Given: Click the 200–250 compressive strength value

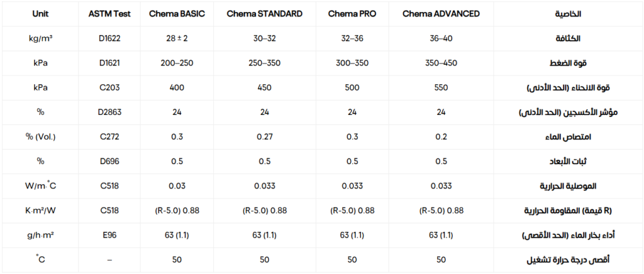Looking at the screenshot, I should click(x=176, y=63).
